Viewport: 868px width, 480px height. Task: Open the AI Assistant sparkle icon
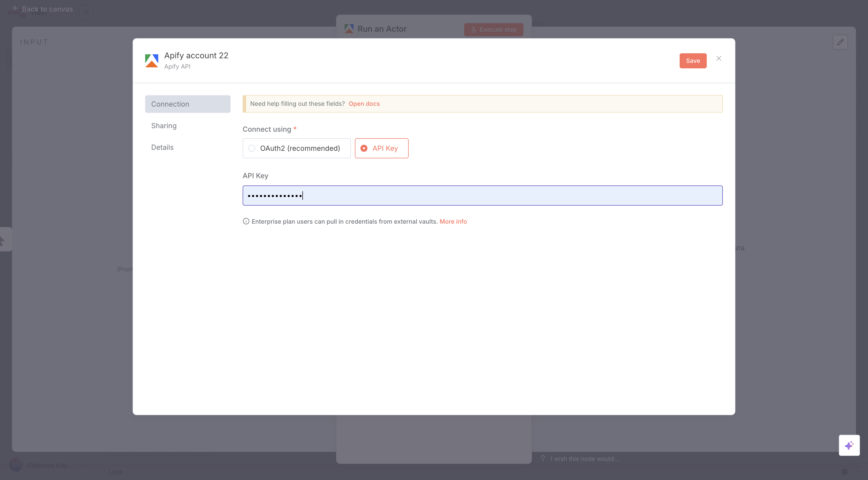tap(849, 445)
